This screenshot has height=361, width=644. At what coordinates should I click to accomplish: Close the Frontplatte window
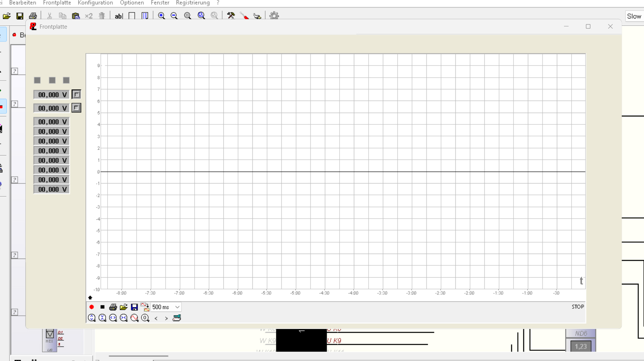610,26
